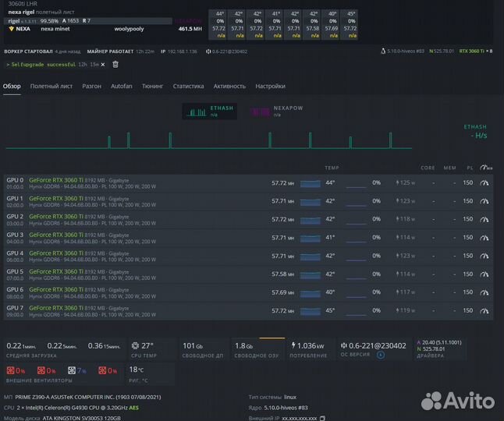
Task: Switch to the Разгон tab
Action: [91, 87]
